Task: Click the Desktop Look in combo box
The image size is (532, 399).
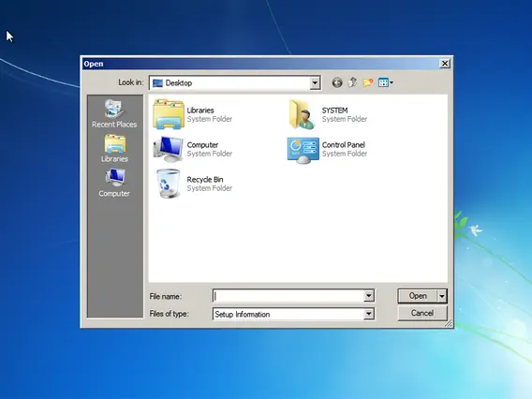Action: click(235, 82)
